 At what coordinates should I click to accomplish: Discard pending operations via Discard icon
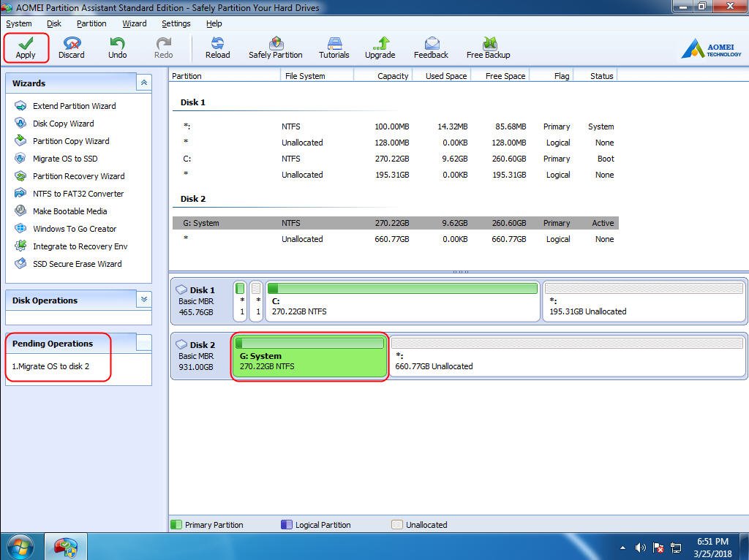[72, 48]
